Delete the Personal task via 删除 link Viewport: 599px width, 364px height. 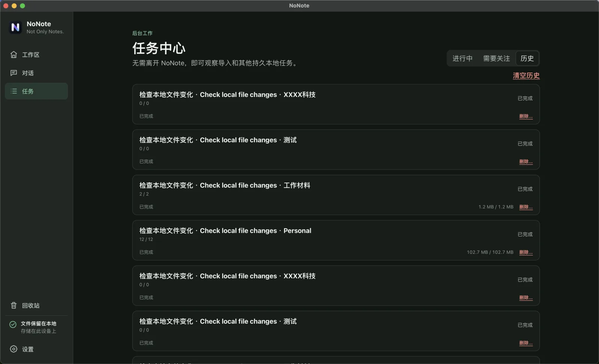pyautogui.click(x=526, y=252)
